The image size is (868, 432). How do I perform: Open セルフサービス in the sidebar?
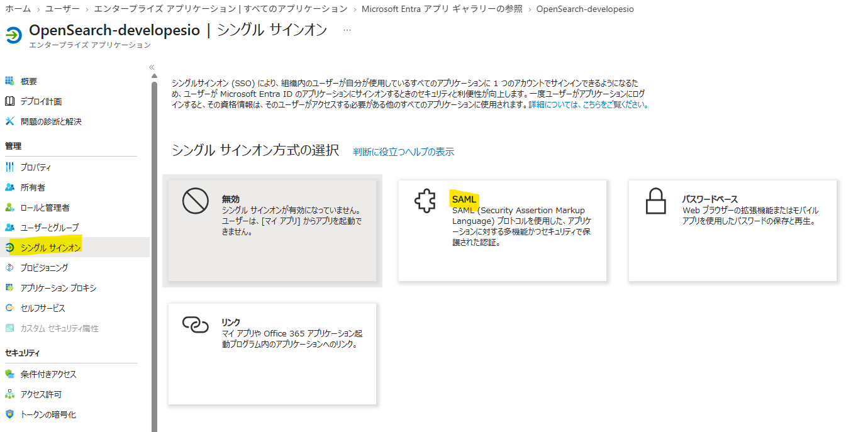pyautogui.click(x=43, y=308)
